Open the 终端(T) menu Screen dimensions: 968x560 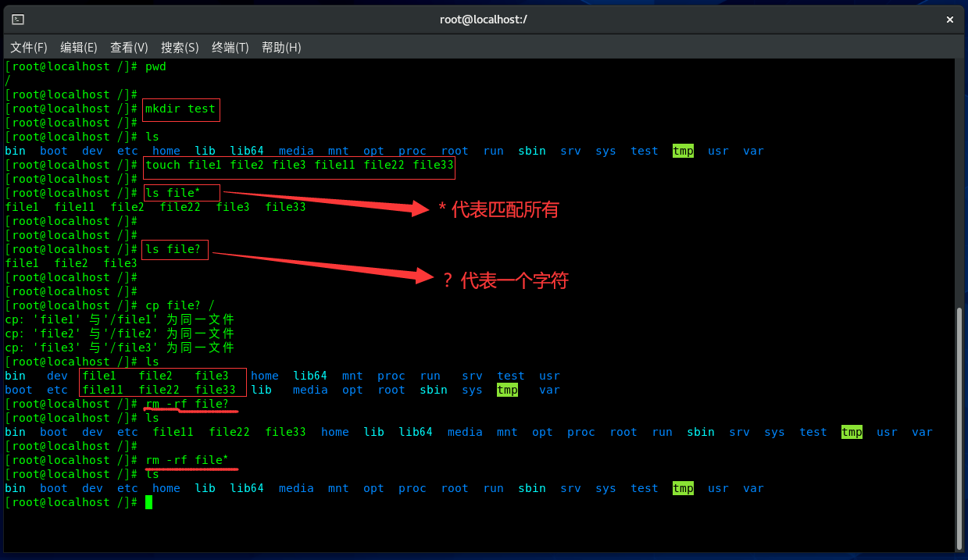(x=230, y=48)
